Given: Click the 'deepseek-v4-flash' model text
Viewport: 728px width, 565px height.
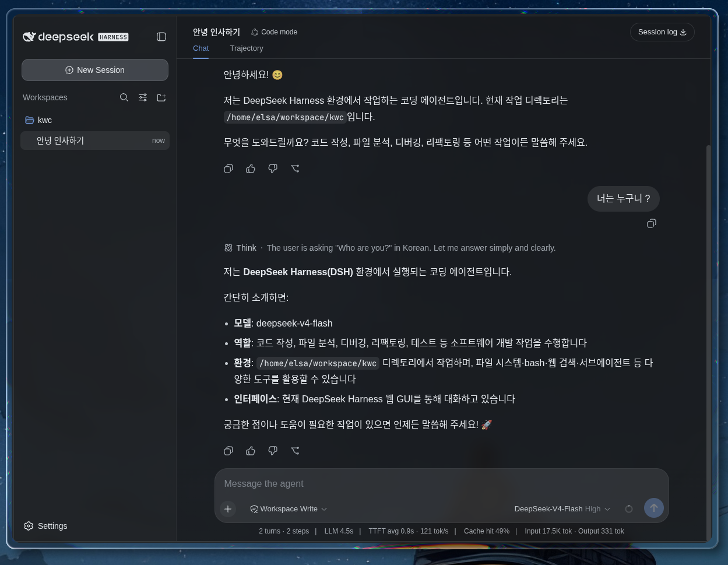Looking at the screenshot, I should [294, 323].
